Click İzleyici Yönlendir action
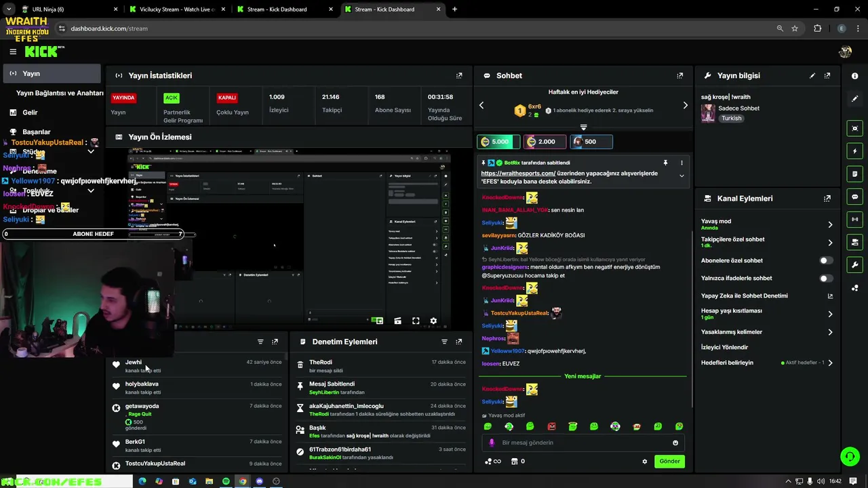The width and height of the screenshot is (868, 488). (724, 347)
